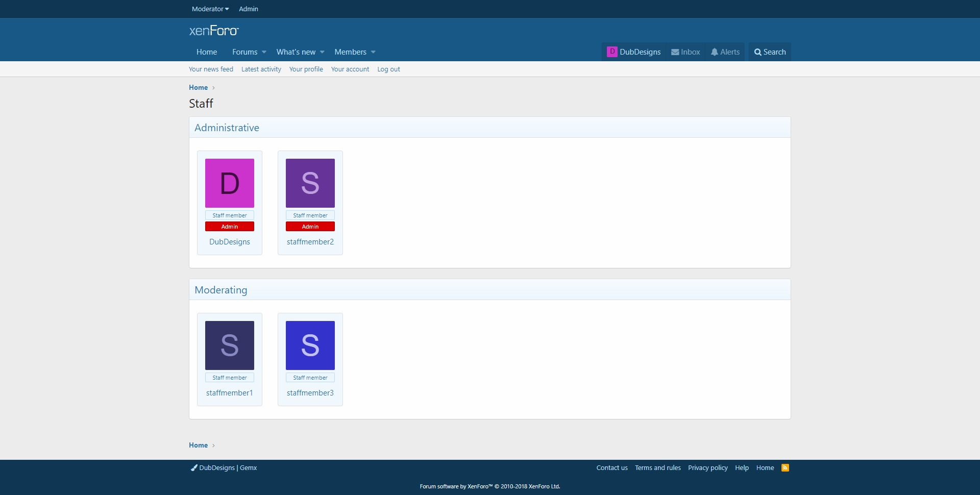The height and width of the screenshot is (495, 980).
Task: Click the xenForo logo
Action: 214,31
